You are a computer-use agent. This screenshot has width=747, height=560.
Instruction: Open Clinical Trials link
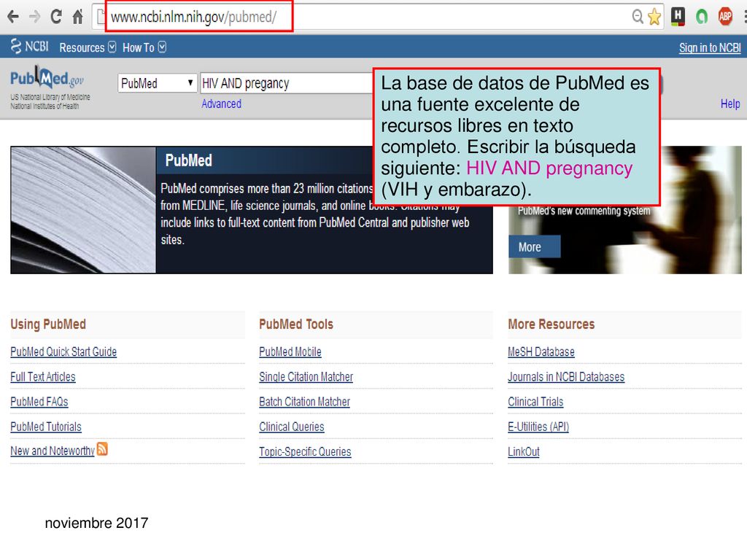[535, 402]
